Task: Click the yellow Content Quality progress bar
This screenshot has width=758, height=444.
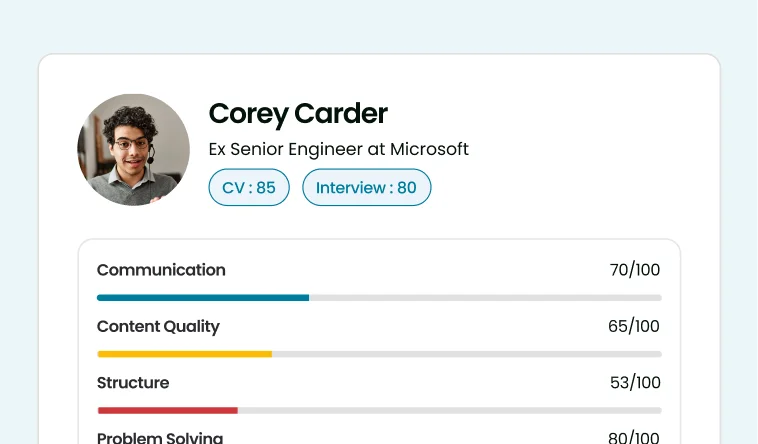Action: pyautogui.click(x=185, y=354)
